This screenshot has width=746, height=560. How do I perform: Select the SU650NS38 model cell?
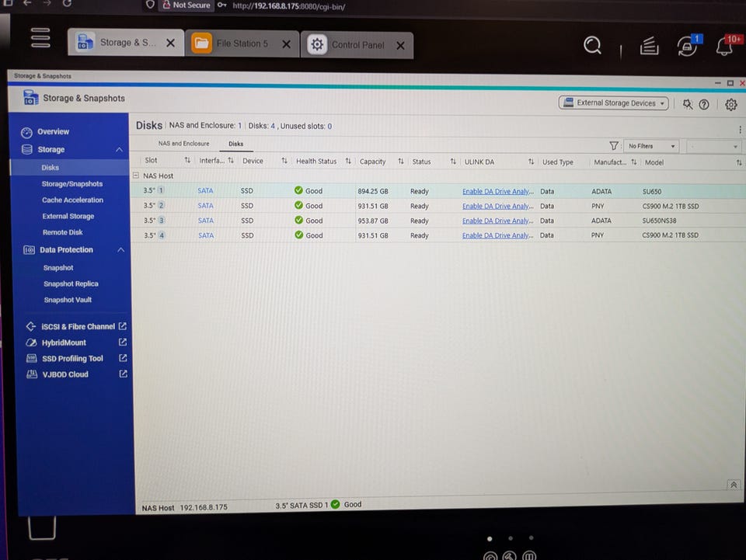659,221
